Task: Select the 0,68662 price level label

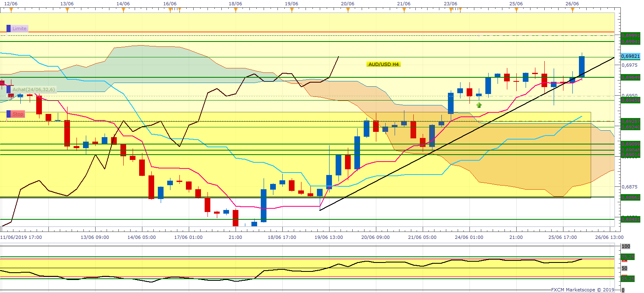Action: (x=630, y=197)
